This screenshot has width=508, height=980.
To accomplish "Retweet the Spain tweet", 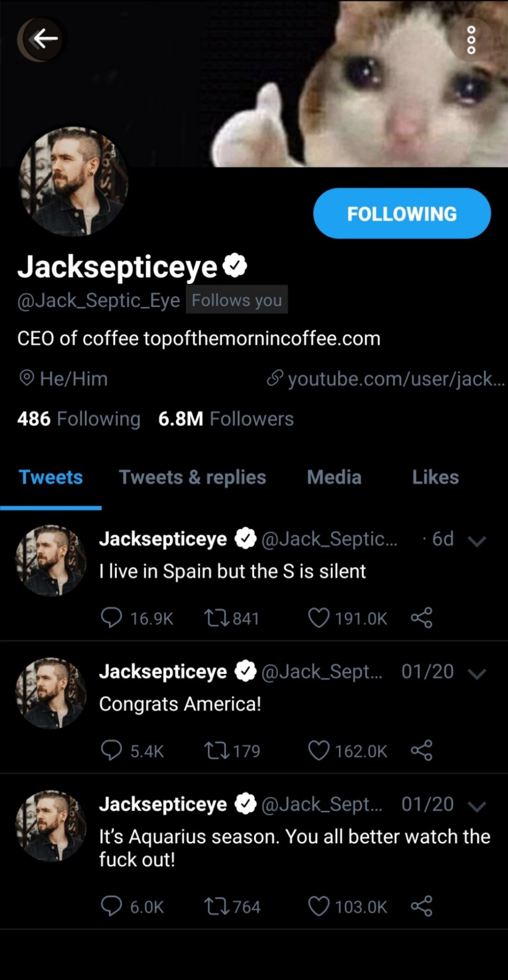I will (x=217, y=618).
